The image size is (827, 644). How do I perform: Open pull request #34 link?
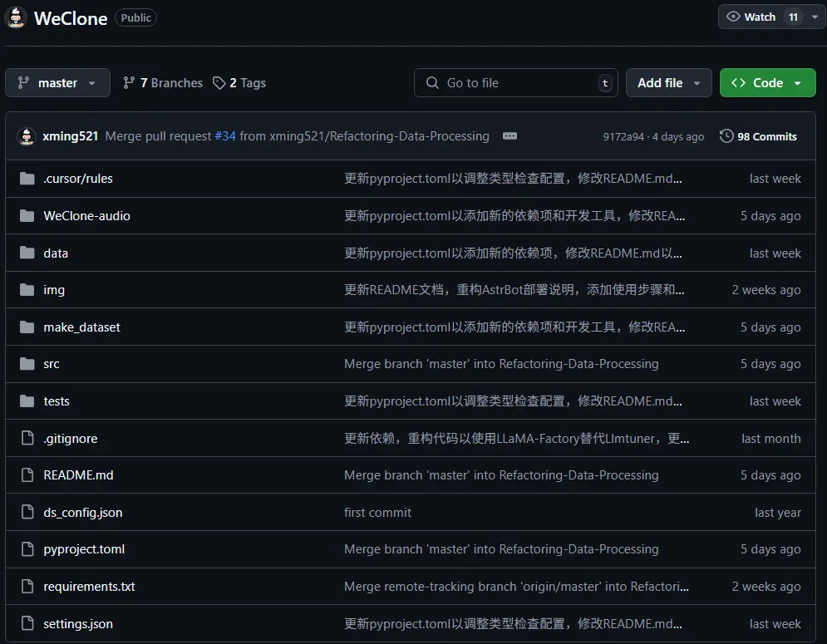pyautogui.click(x=225, y=136)
